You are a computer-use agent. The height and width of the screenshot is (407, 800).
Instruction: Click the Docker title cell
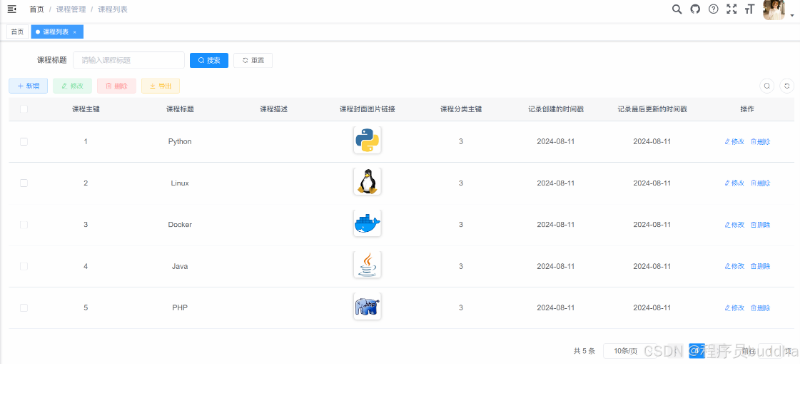[x=180, y=224]
